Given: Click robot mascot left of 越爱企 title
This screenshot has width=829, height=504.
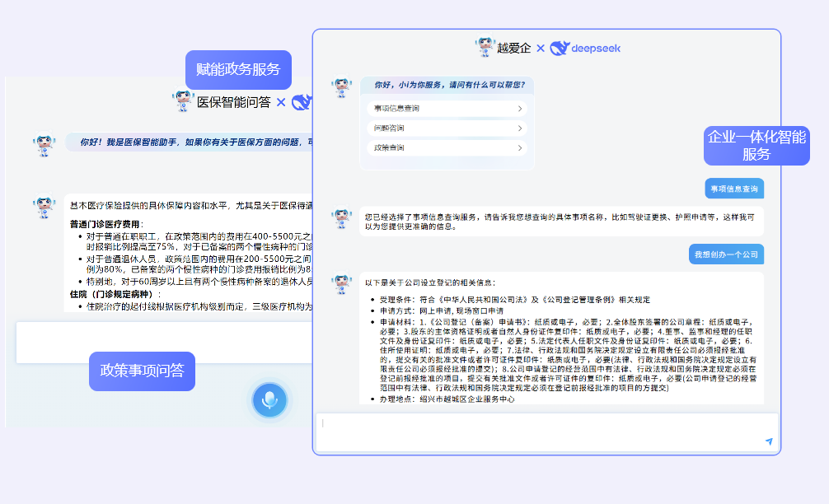Looking at the screenshot, I should (x=485, y=48).
